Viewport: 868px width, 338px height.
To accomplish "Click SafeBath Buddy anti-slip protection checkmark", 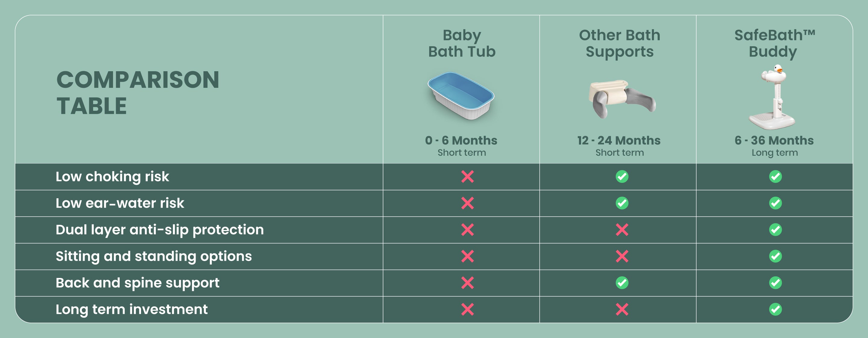I will pyautogui.click(x=775, y=230).
